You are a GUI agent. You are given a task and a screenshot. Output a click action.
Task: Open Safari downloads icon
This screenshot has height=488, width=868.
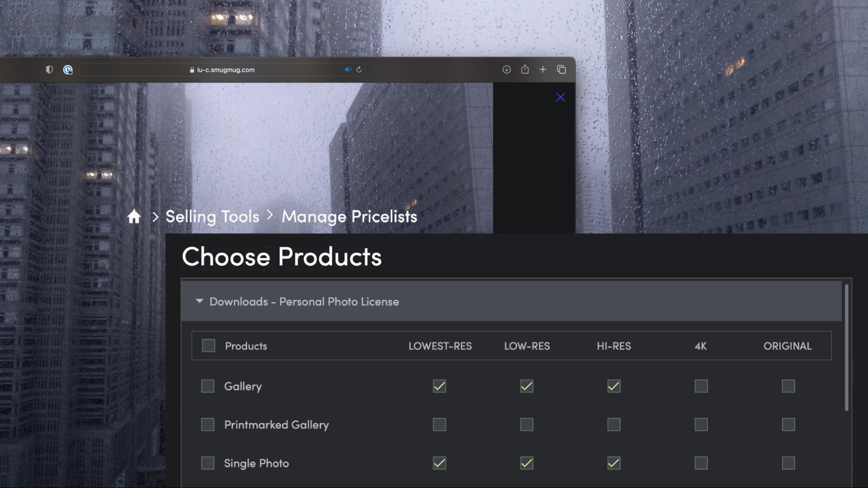tap(506, 69)
